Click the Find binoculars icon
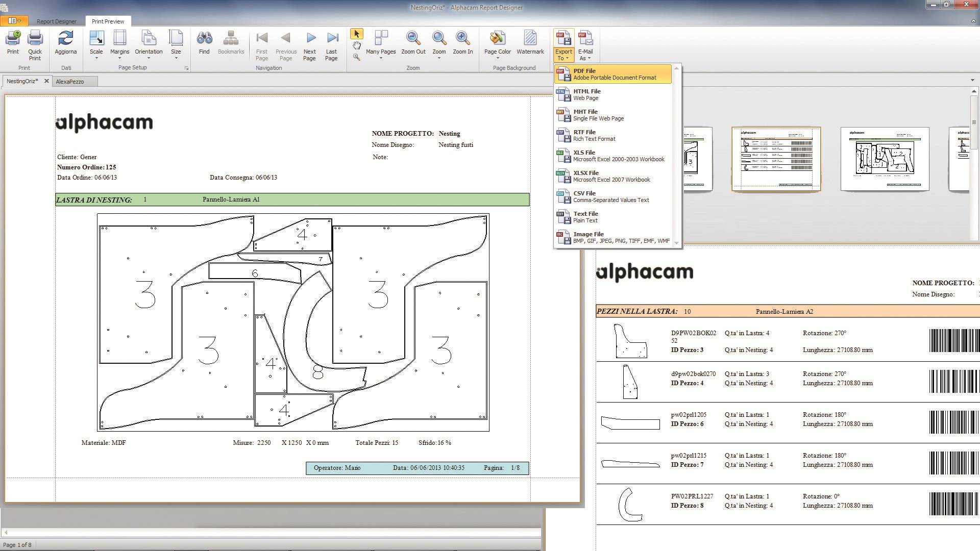 pyautogui.click(x=204, y=43)
